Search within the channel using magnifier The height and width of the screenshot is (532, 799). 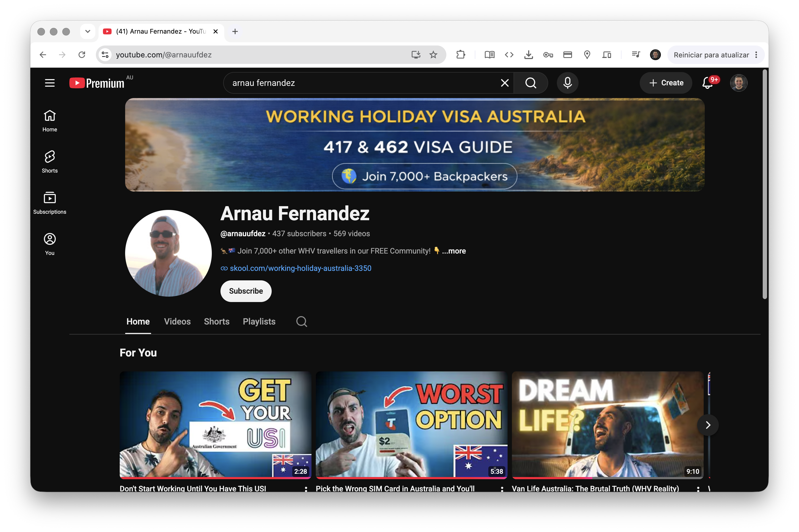tap(301, 322)
